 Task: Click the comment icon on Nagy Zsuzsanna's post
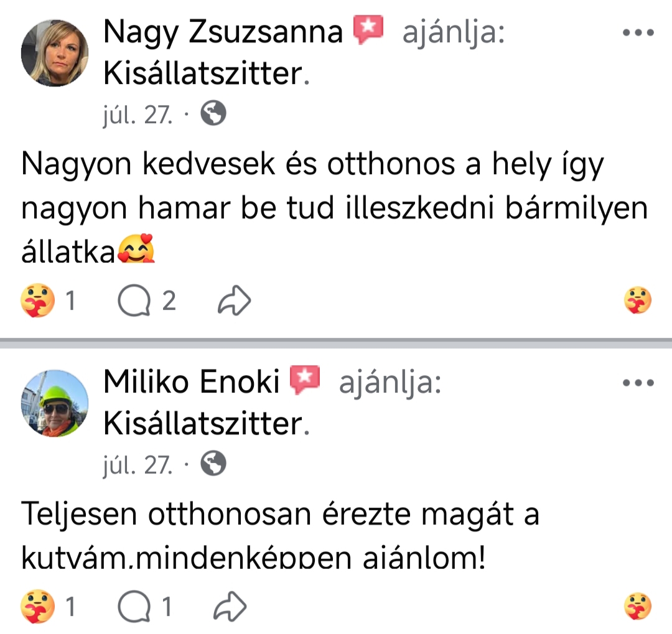coord(133,302)
